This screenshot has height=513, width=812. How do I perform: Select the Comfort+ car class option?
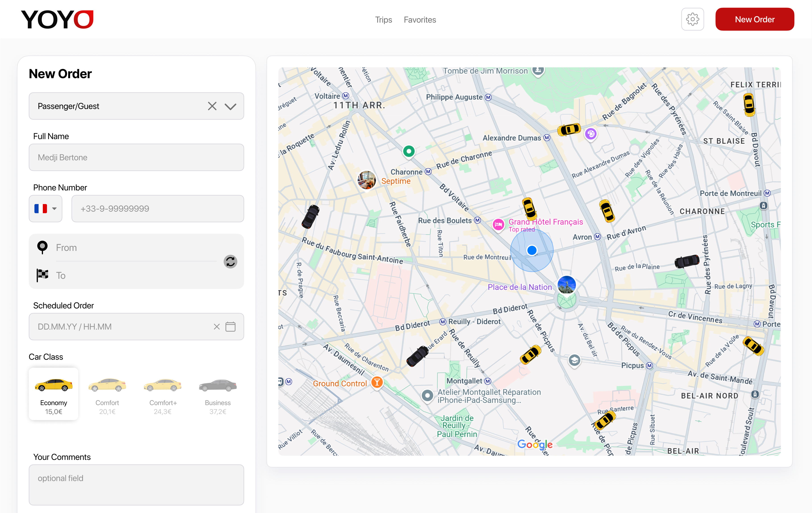[163, 394]
